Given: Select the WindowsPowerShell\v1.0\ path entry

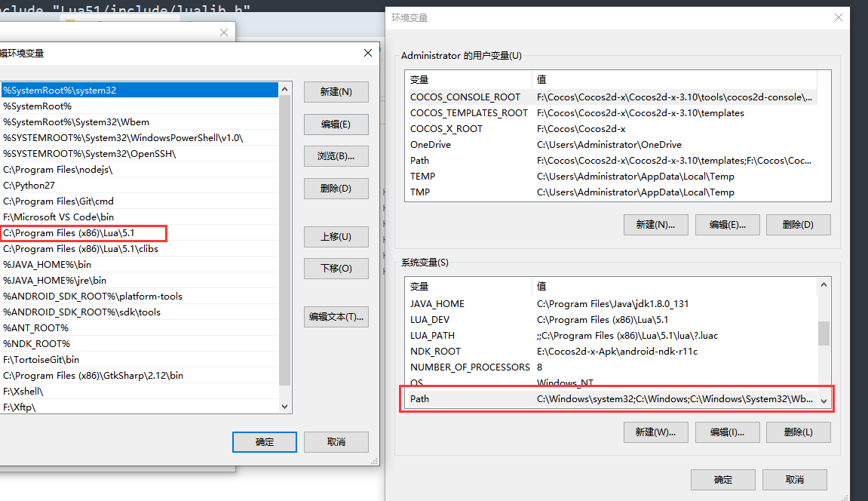Looking at the screenshot, I should [x=140, y=138].
